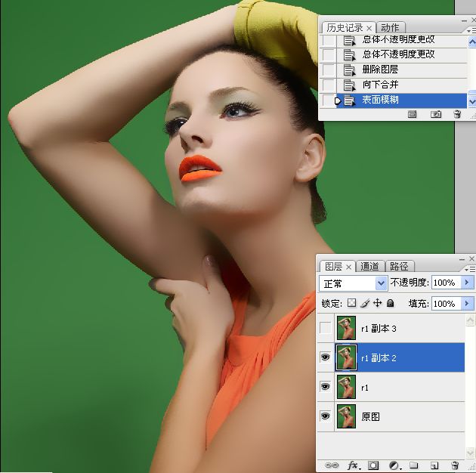
Task: Select history state 向下合并
Action: click(402, 85)
